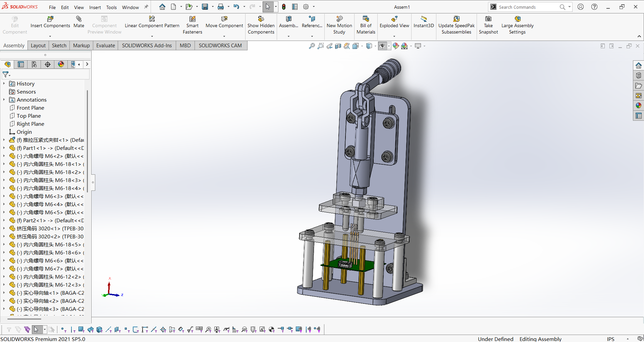Open the Search Commands dropdown arrow
Viewport: 644px width, 342px height.
tap(569, 7)
